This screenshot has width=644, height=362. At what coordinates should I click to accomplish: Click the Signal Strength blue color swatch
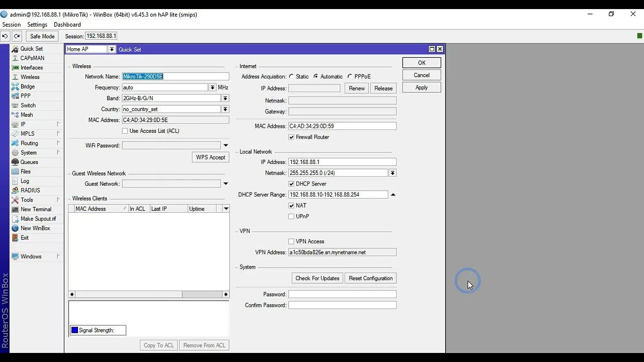[x=74, y=330]
